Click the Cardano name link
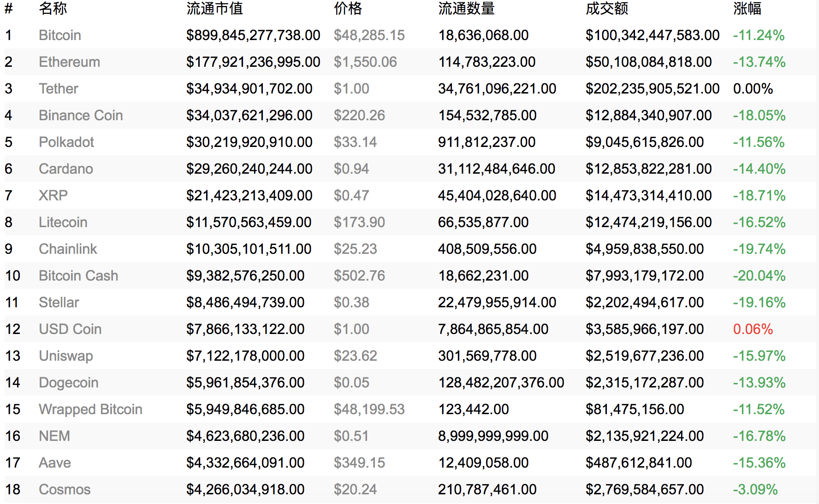 (x=66, y=169)
